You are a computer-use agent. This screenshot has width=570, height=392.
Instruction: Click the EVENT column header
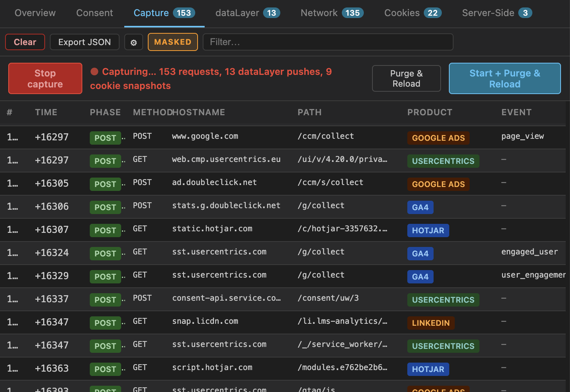pos(516,113)
